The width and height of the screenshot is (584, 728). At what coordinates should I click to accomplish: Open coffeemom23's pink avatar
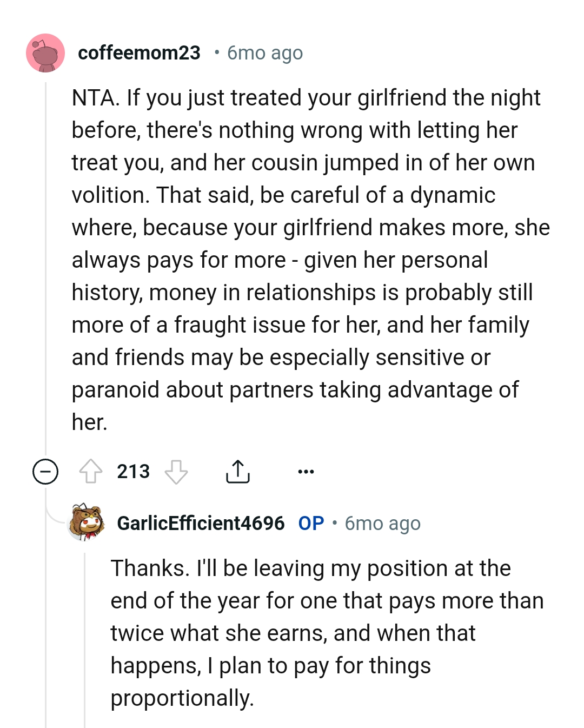45,53
